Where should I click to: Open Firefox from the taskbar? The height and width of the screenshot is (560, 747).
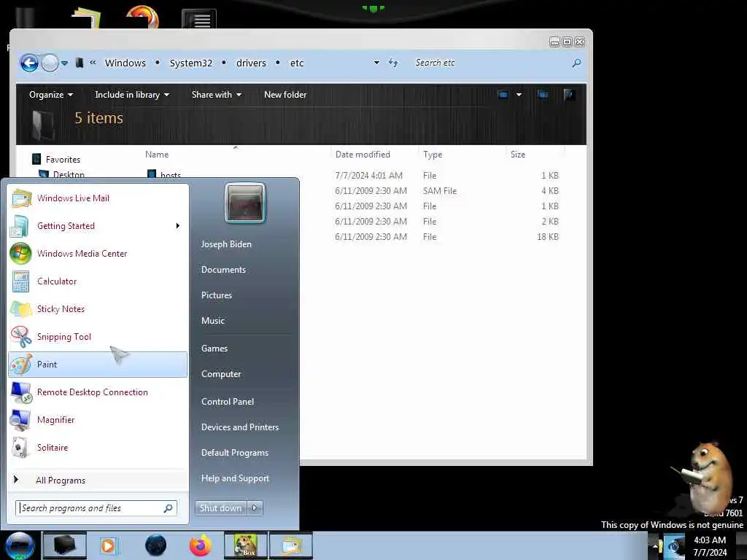201,545
